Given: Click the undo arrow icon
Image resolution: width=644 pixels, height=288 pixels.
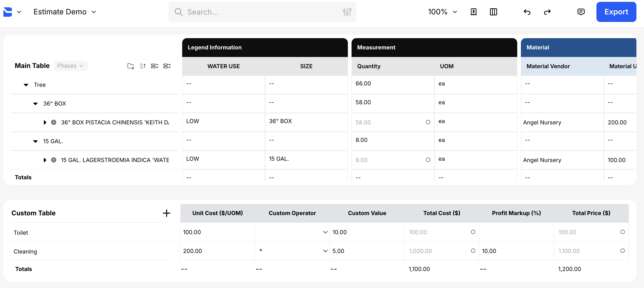Looking at the screenshot, I should [x=527, y=12].
